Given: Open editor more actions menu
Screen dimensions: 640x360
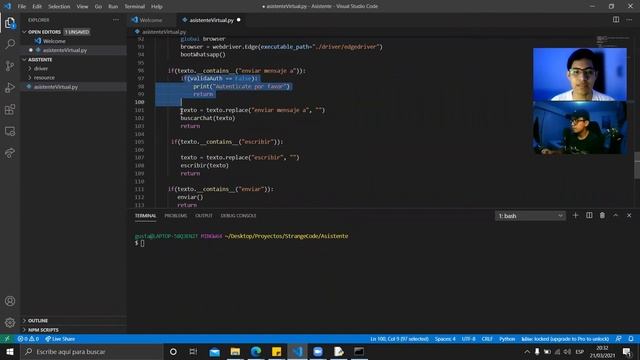Looking at the screenshot, I should [629, 20].
